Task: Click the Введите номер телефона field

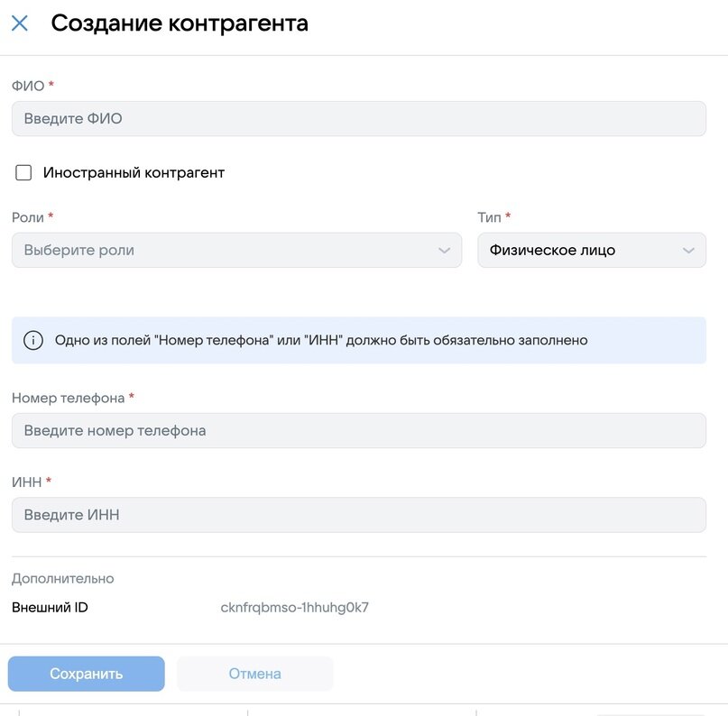Action: [358, 431]
